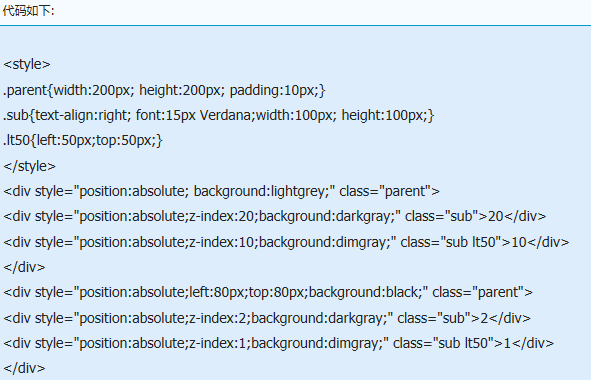Click the opening <style> tag line
This screenshot has width=591, height=380.
click(27, 64)
